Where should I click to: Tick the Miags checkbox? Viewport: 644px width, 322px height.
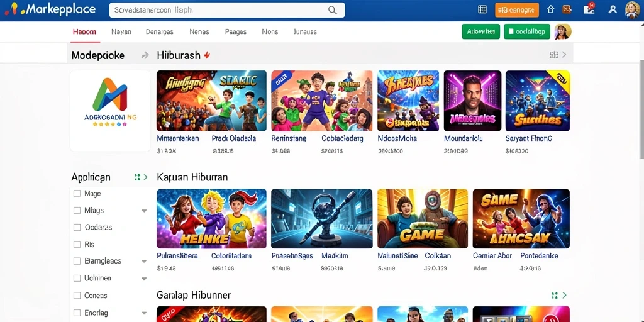click(x=77, y=210)
